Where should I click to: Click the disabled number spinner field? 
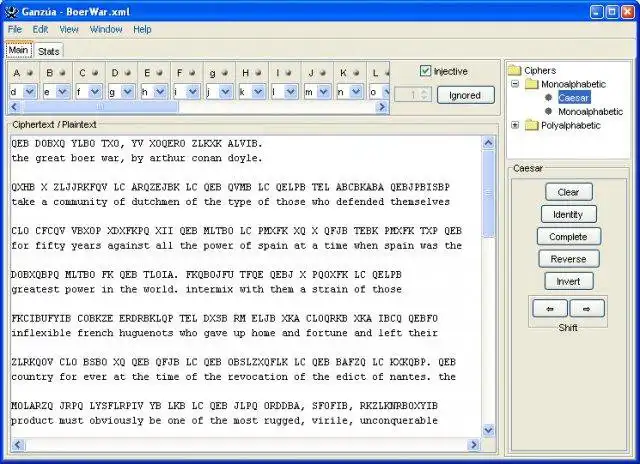click(x=413, y=95)
